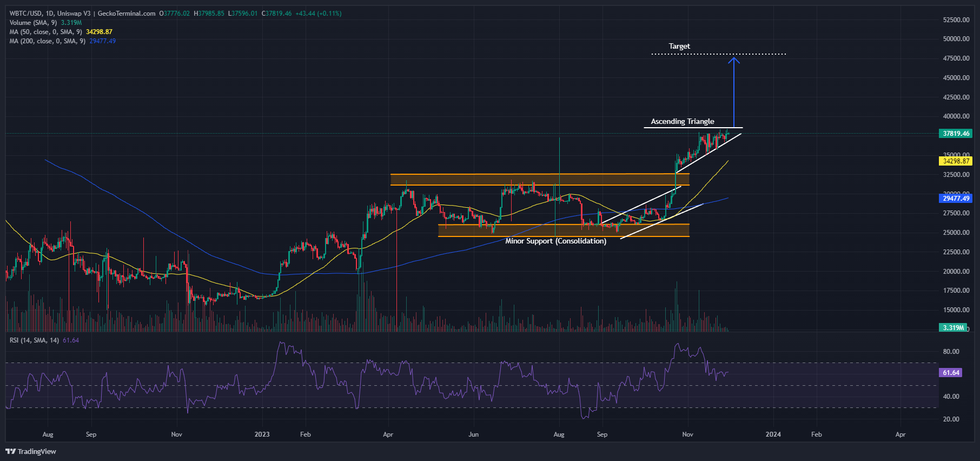The image size is (980, 461).
Task: Click the Jun label on time axis
Action: coord(473,434)
